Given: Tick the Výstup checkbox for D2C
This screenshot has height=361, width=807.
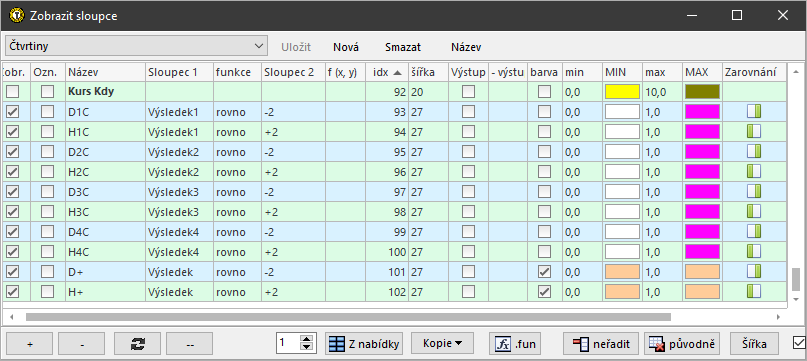Looking at the screenshot, I should click(x=468, y=152).
